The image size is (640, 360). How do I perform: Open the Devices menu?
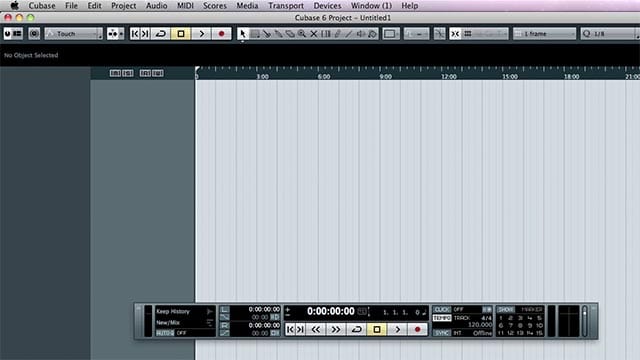pos(327,6)
